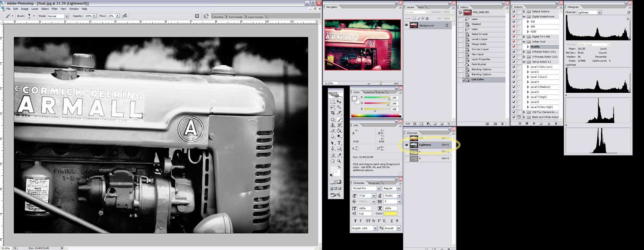
Task: Pick the Lasso tool in toolbox
Action: 333,107
